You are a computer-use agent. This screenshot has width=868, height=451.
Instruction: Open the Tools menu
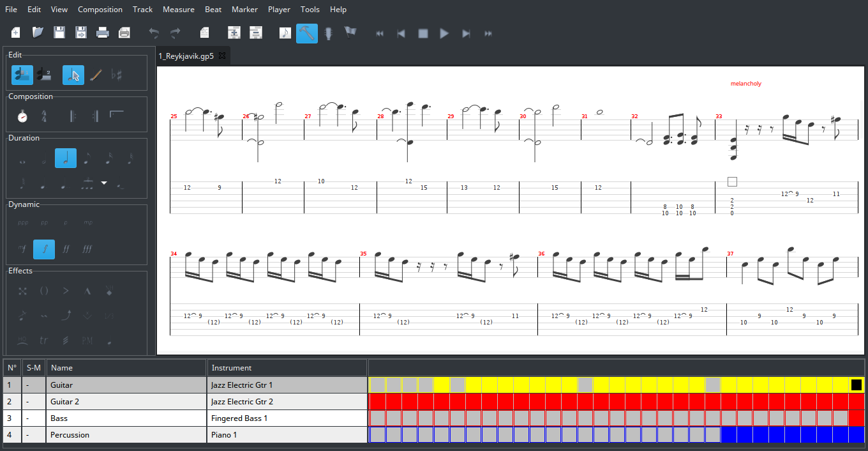(x=310, y=10)
